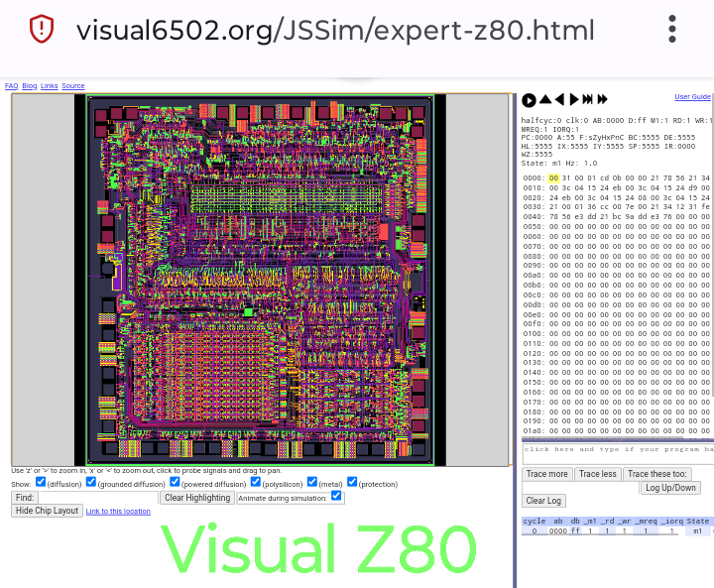714x588 pixels.
Task: Click the up-arrow reset icon
Action: (x=544, y=99)
